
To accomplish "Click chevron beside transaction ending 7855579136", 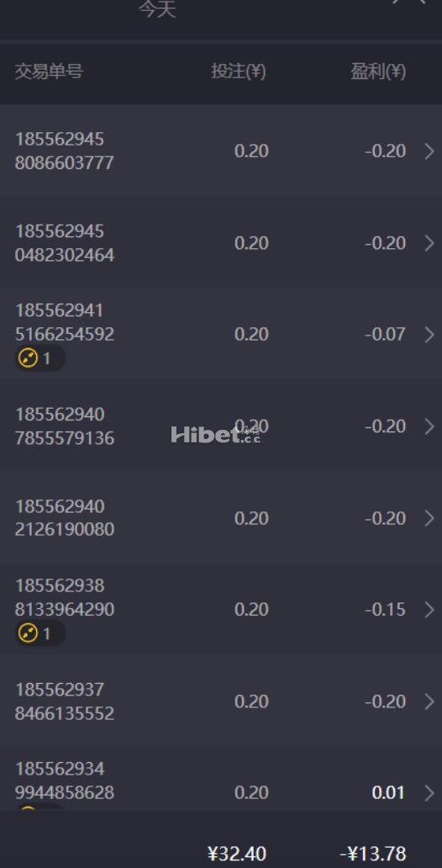I will click(x=429, y=426).
